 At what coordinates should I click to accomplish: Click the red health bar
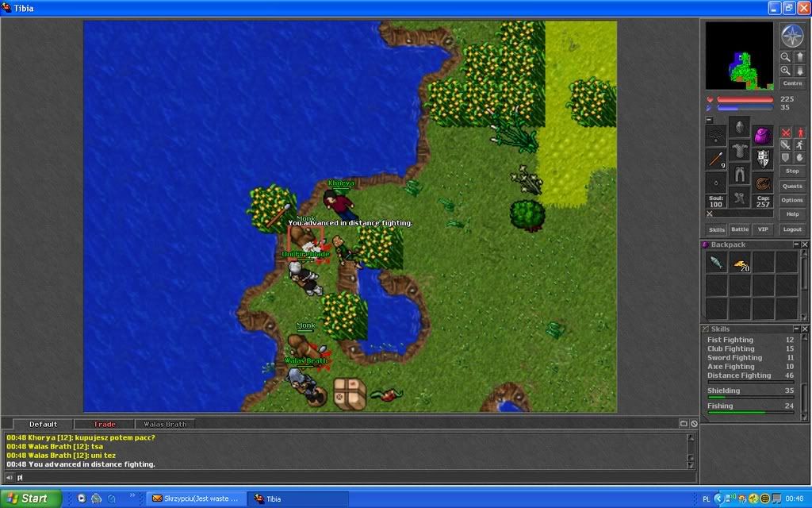click(745, 99)
